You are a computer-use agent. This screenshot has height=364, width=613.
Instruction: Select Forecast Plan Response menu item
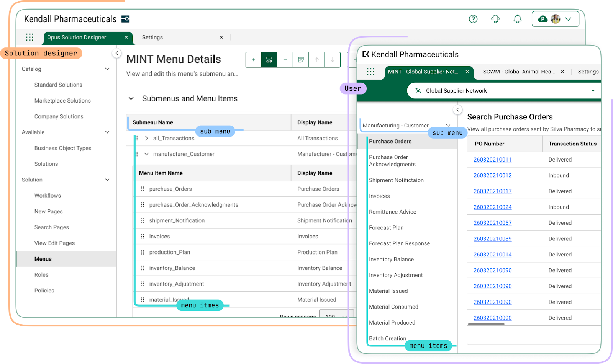(x=399, y=243)
